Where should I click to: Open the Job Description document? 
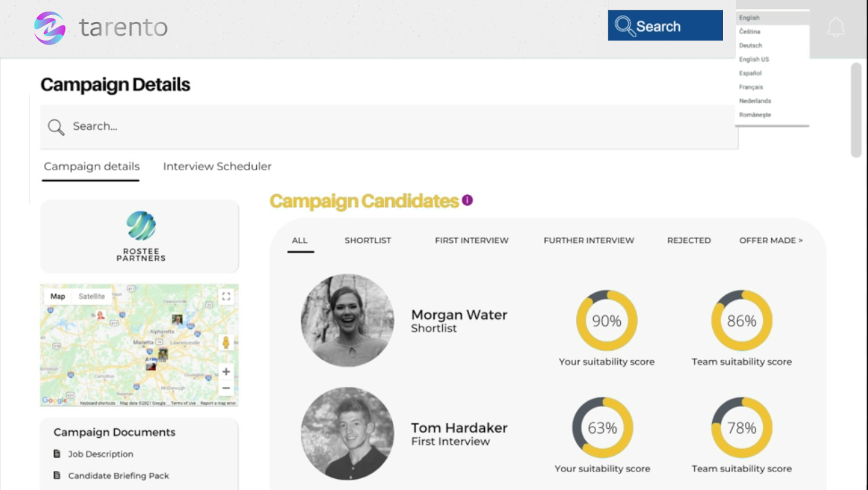(100, 454)
